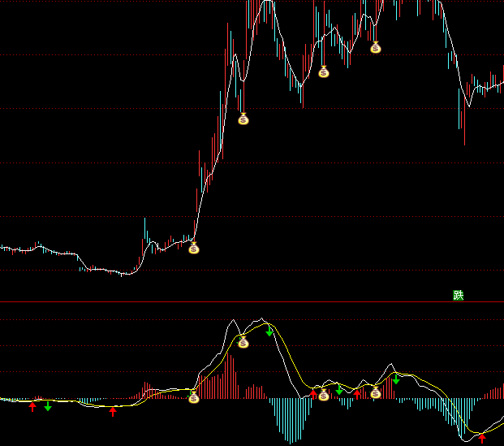Click the leftmost red up arrow signal
504x446 pixels.
pos(32,407)
